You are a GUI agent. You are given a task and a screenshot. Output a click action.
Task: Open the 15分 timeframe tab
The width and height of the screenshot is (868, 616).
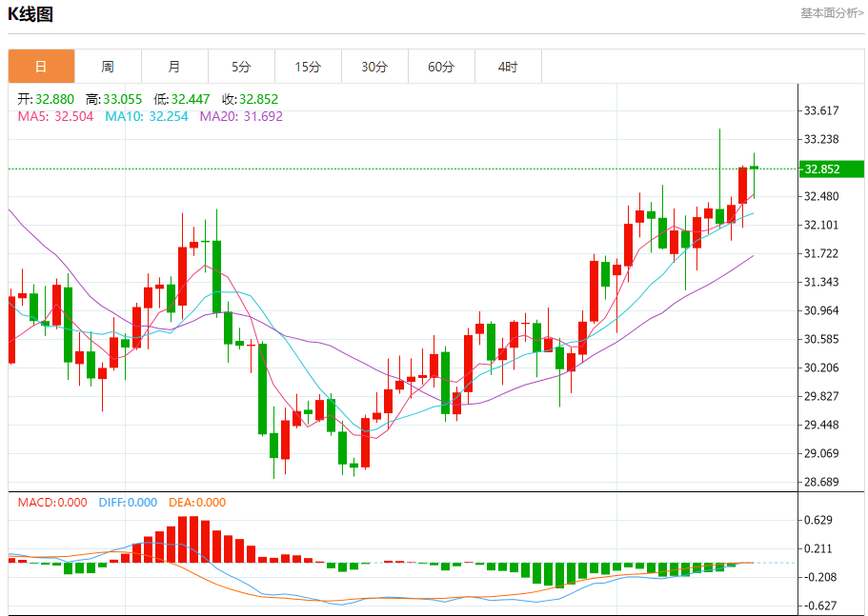[308, 67]
